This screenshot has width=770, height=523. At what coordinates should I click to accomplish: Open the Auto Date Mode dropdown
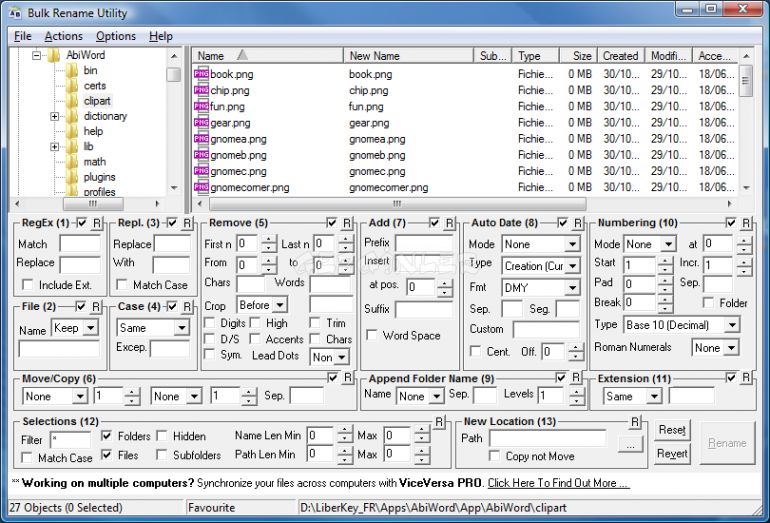(572, 244)
